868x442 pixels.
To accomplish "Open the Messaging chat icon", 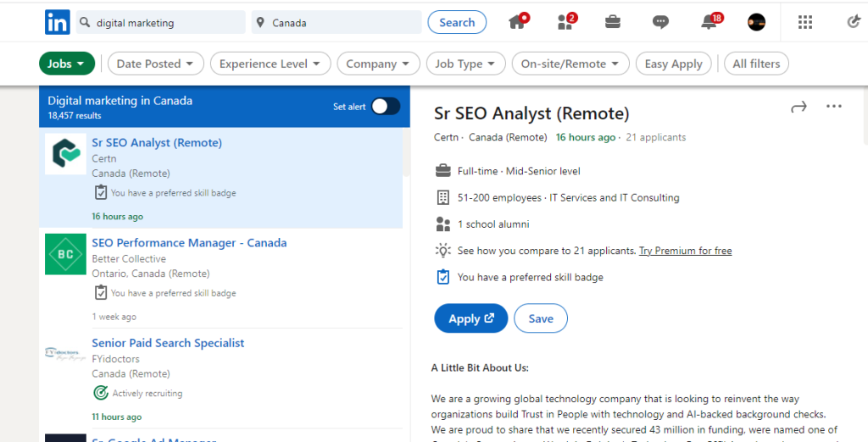I will 660,22.
